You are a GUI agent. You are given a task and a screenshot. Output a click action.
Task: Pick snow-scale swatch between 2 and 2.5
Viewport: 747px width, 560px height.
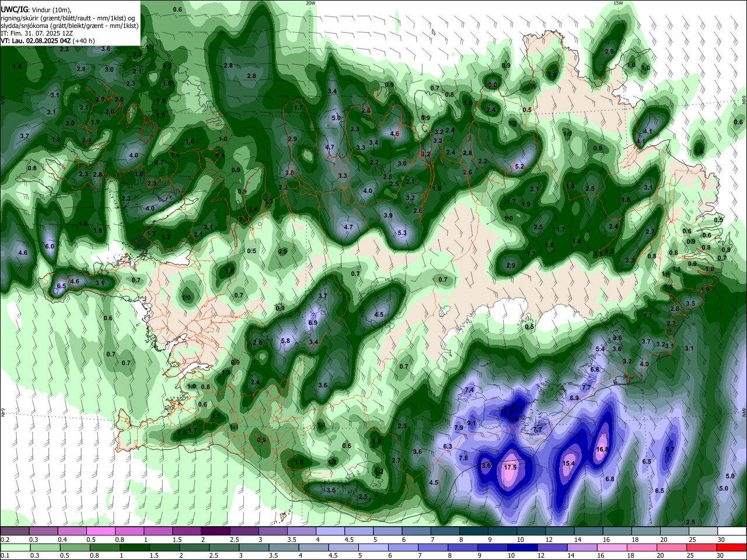pos(215,531)
